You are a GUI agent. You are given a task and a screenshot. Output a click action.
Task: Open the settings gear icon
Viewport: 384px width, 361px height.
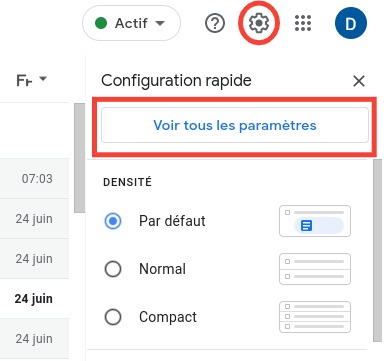click(259, 23)
